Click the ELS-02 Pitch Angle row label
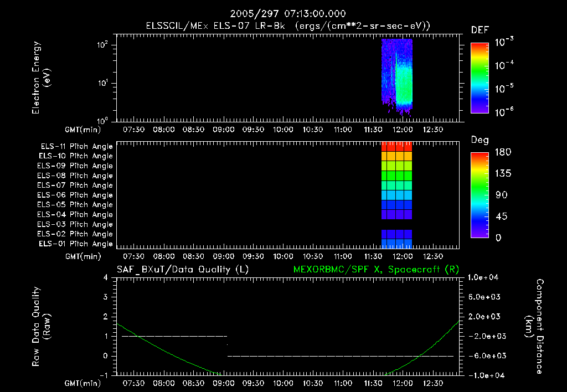 75,234
